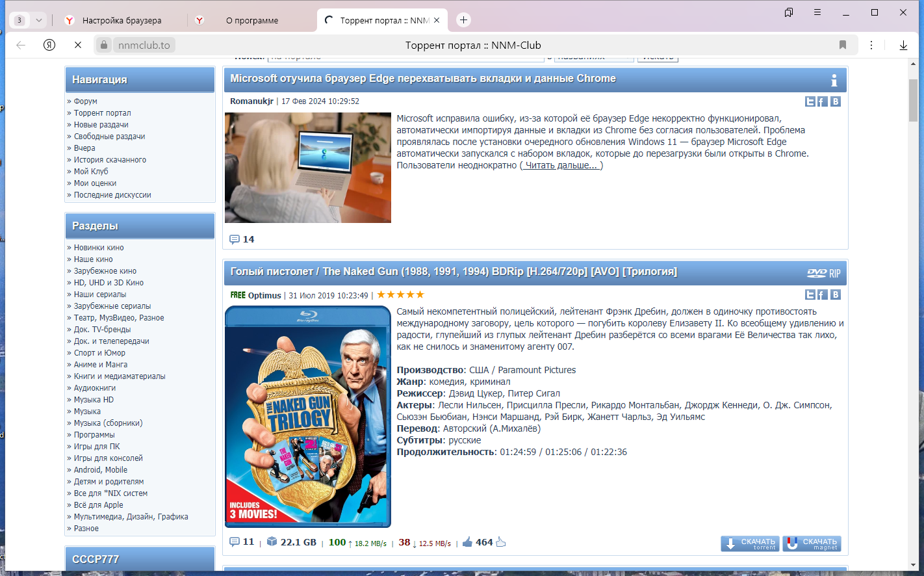Screen dimensions: 924x576
Task: Open the Microsoft отучила браузер Edge headline
Action: point(423,79)
